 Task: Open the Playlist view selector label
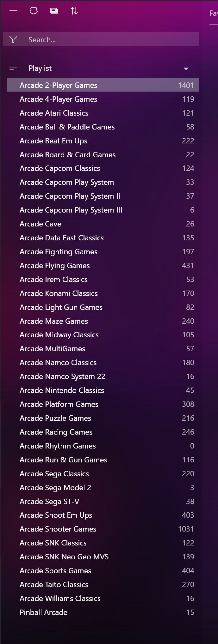pyautogui.click(x=40, y=68)
